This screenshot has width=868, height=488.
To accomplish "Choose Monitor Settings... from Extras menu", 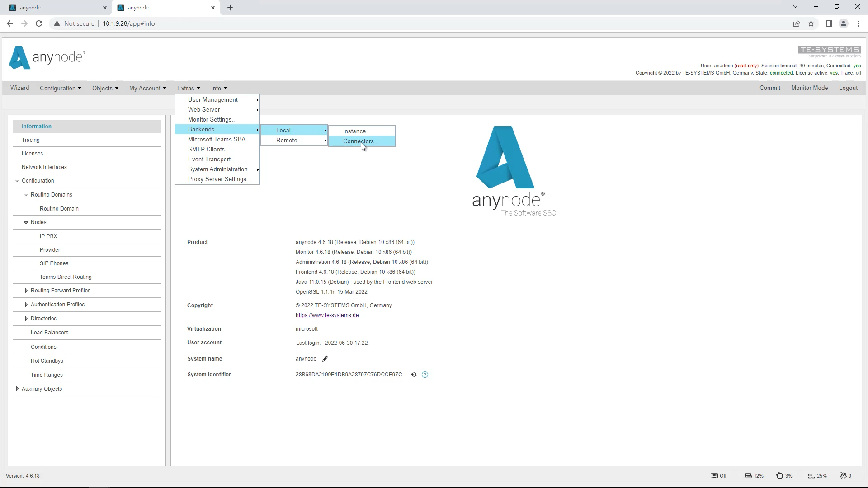I will point(217,120).
